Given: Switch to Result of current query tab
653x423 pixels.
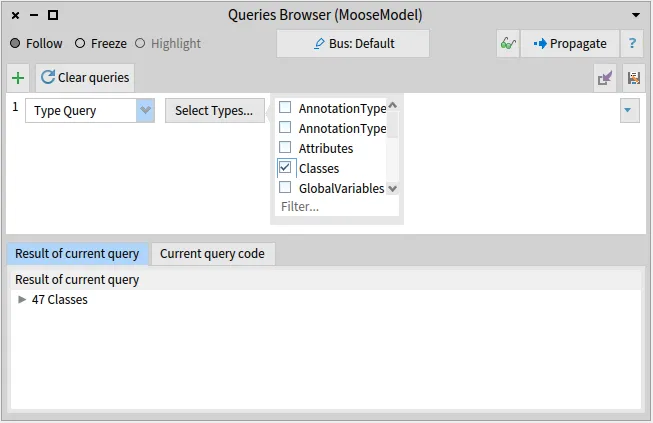Looking at the screenshot, I should point(77,254).
